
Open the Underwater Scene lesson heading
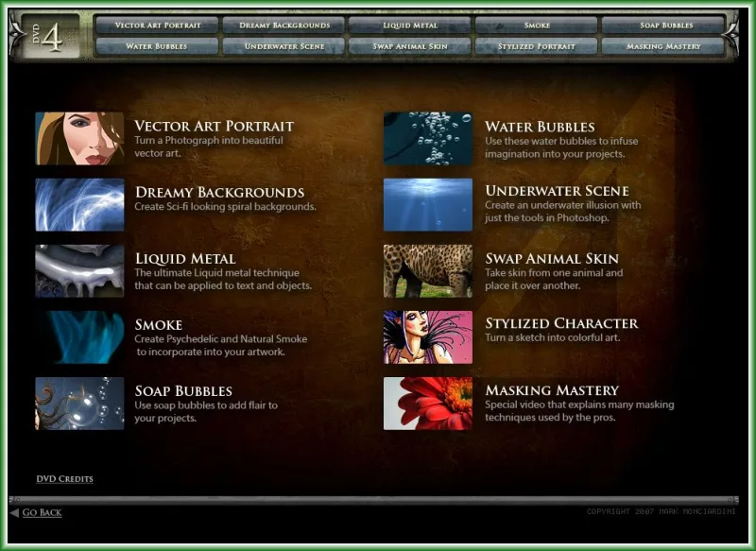click(558, 191)
